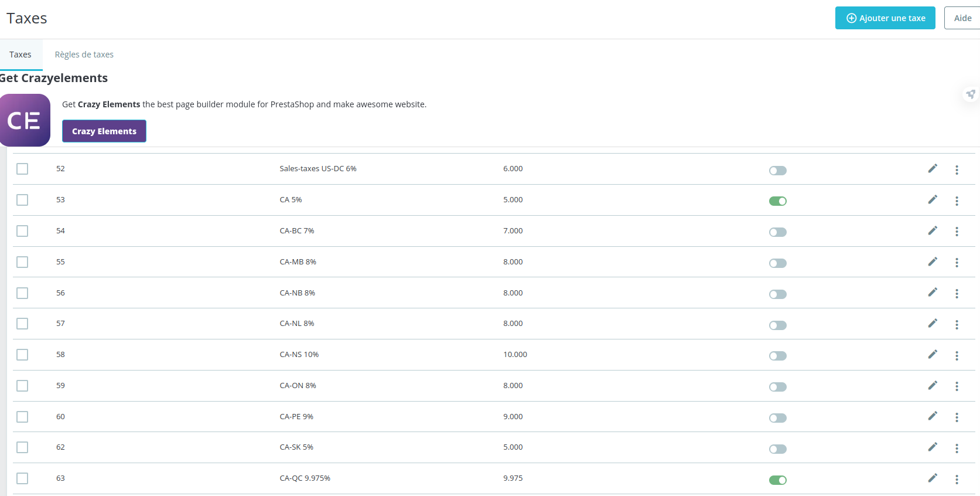Edit the CA-ON 8% tax entry
980x496 pixels.
coord(933,386)
